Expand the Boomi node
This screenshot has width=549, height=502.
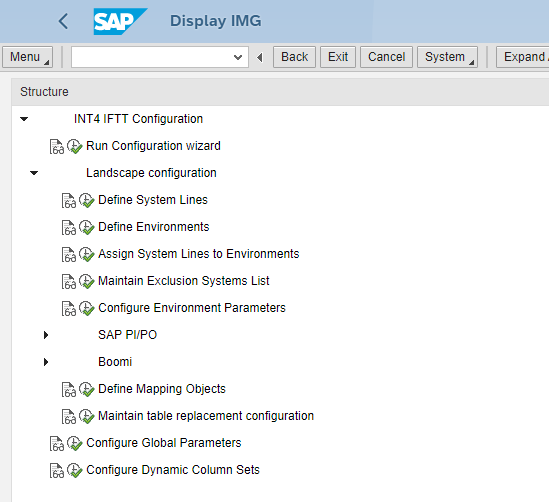click(46, 362)
